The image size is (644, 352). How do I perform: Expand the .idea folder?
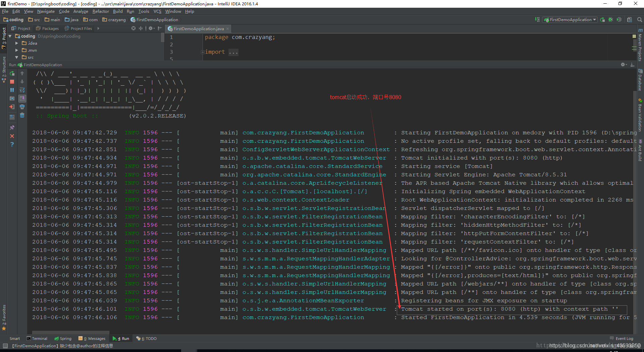click(17, 43)
